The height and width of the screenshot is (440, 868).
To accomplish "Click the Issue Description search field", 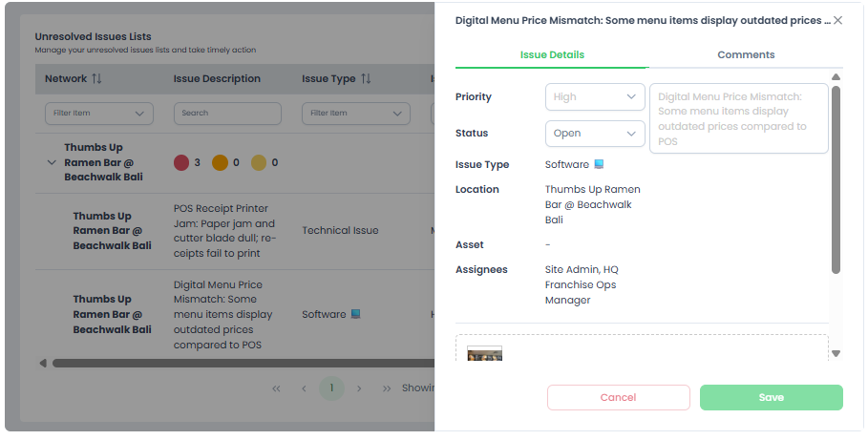I will [x=227, y=114].
